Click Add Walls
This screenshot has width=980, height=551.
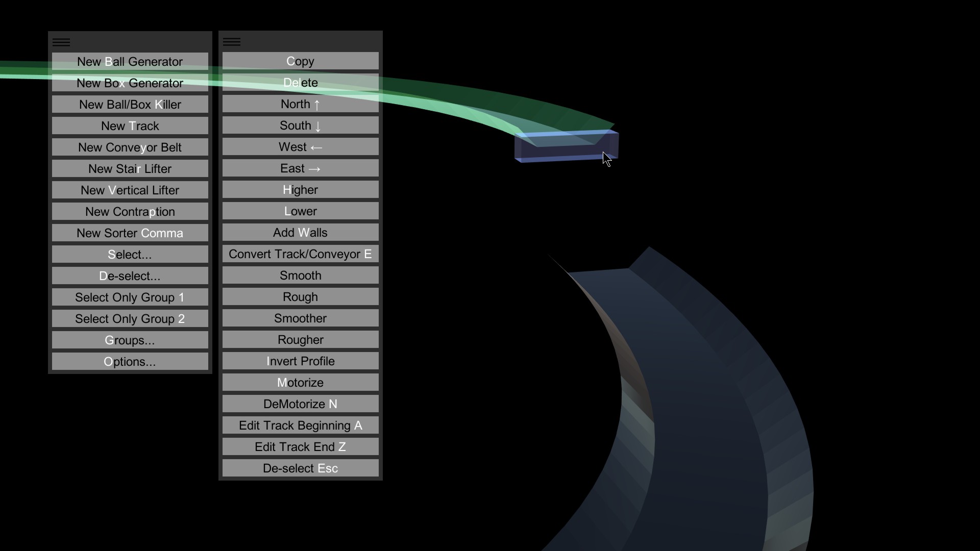tap(301, 233)
